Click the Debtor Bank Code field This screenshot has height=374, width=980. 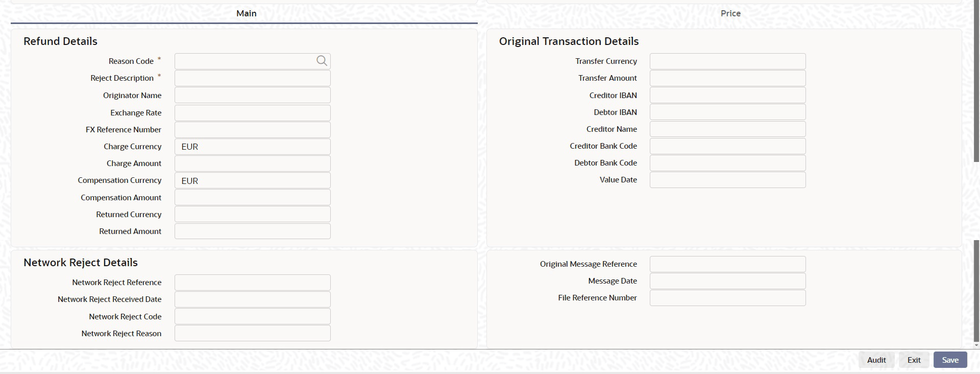tap(728, 163)
